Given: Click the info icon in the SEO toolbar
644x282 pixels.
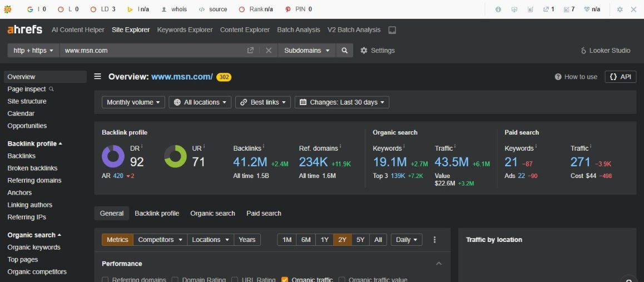Looking at the screenshot, I should pos(498,9).
